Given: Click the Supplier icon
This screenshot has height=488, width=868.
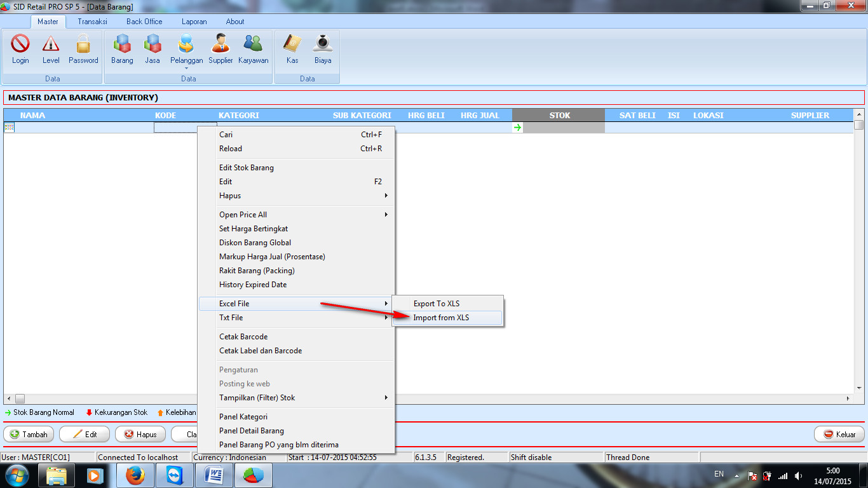Looking at the screenshot, I should tap(220, 44).
